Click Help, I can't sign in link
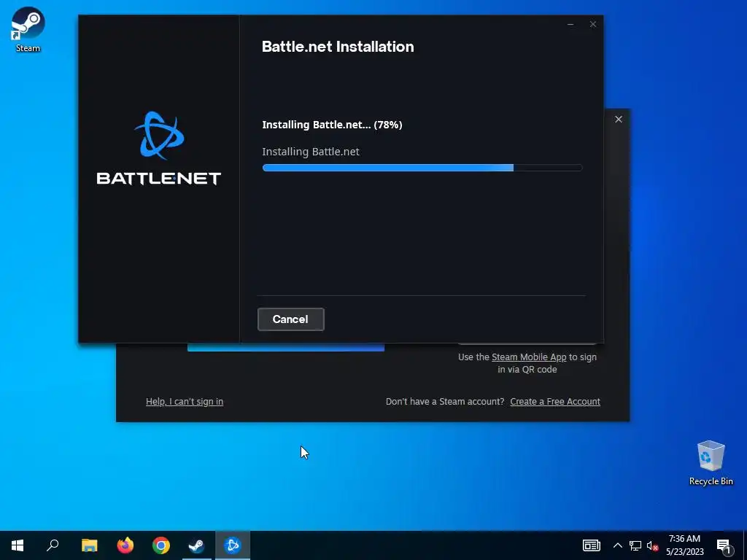The width and height of the screenshot is (747, 560). [185, 402]
